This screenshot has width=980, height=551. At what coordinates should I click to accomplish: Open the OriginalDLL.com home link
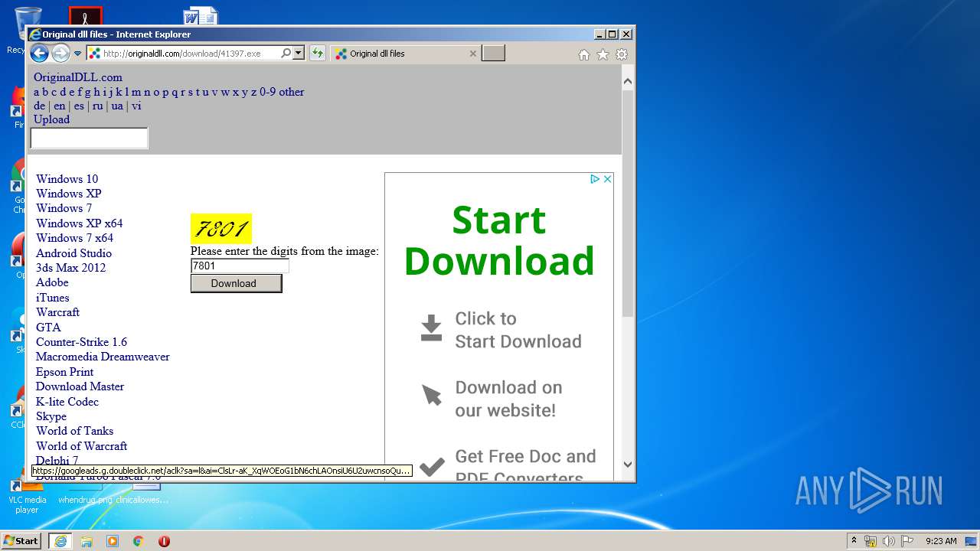pyautogui.click(x=78, y=77)
